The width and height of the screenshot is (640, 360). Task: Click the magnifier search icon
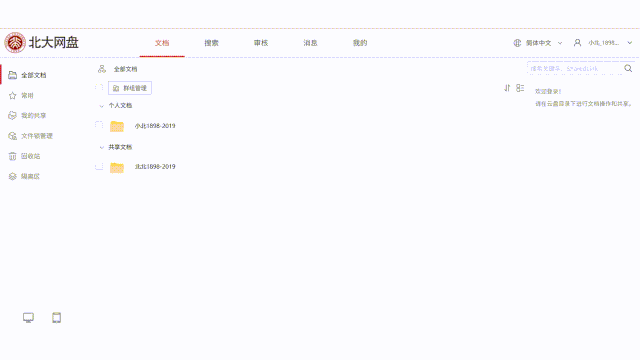pyautogui.click(x=628, y=69)
